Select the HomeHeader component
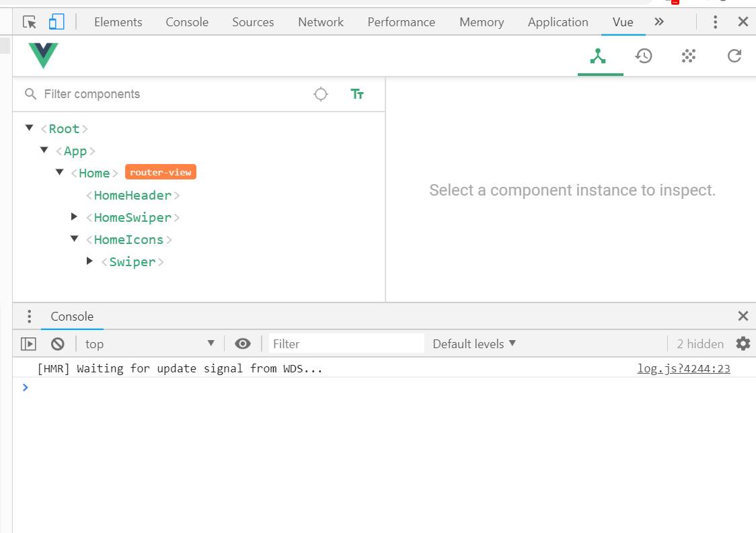 [x=133, y=196]
